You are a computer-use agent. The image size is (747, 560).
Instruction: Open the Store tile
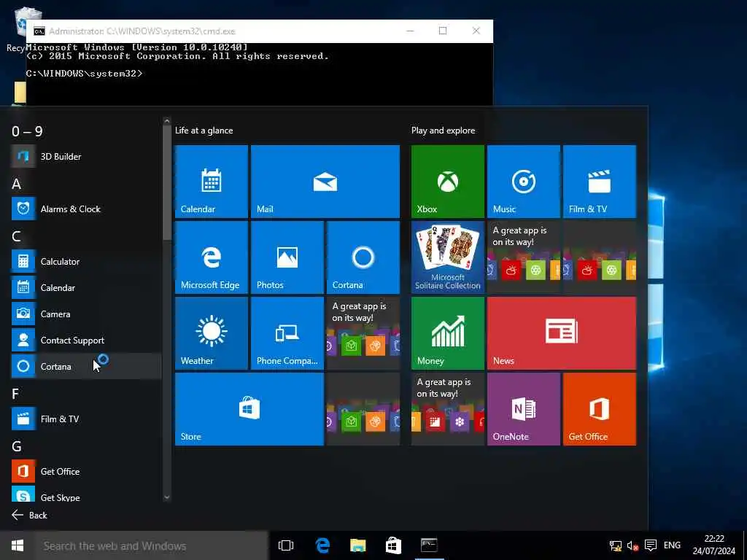tap(249, 409)
